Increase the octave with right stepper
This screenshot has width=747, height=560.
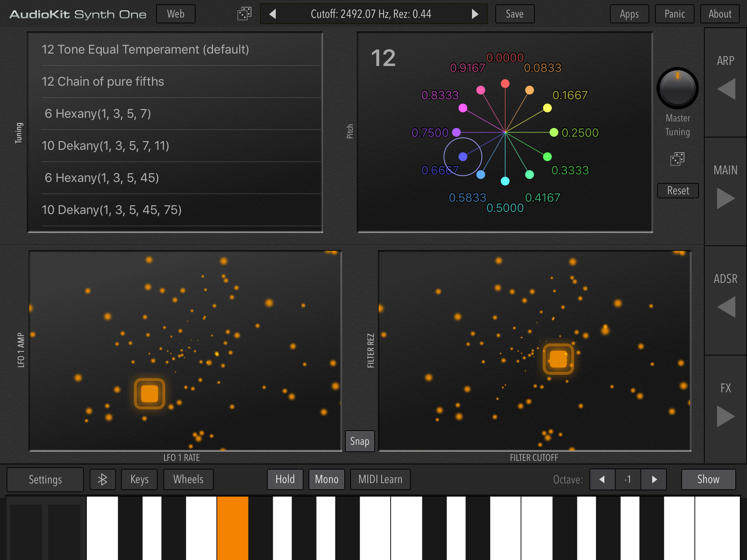coord(654,479)
